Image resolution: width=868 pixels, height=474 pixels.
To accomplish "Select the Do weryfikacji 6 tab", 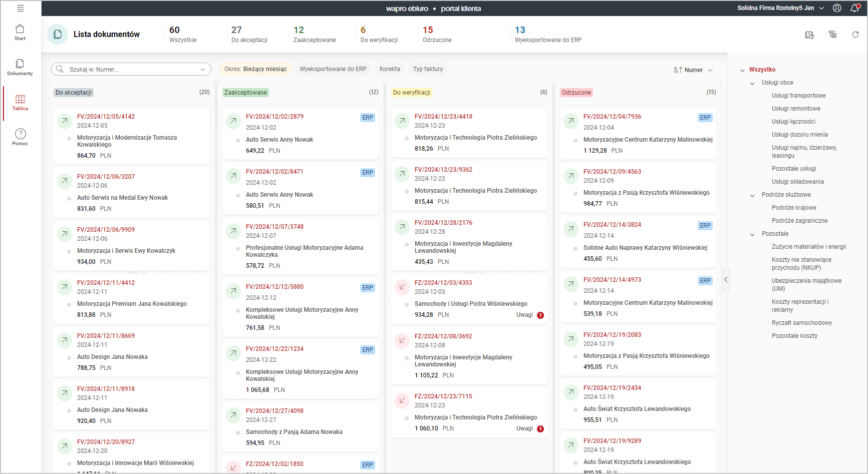I will point(379,35).
